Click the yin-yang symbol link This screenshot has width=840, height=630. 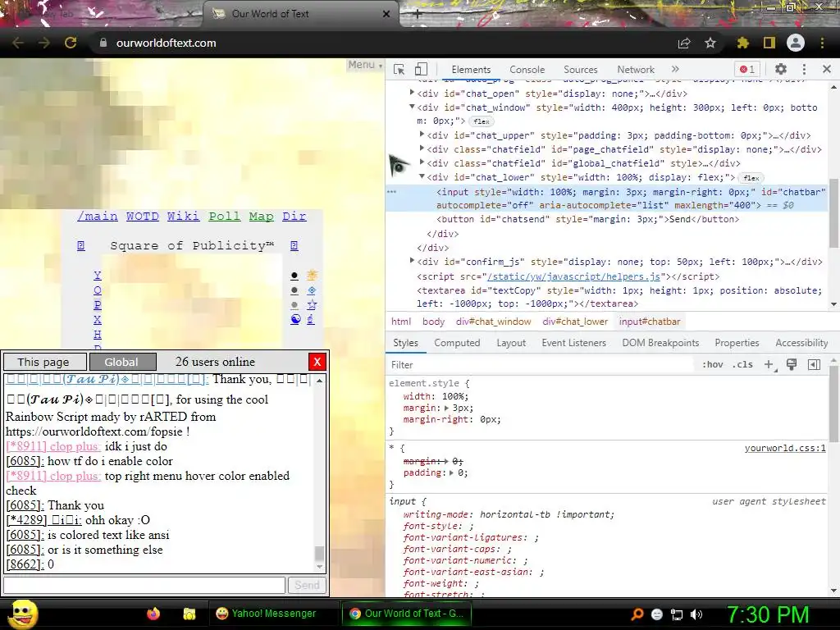pyautogui.click(x=295, y=319)
